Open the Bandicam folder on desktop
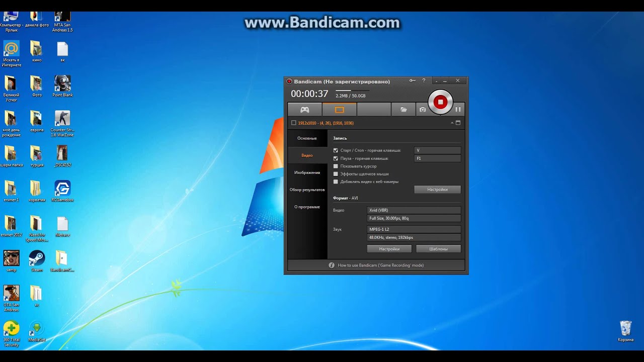This screenshot has width=644, height=362. pos(62,261)
